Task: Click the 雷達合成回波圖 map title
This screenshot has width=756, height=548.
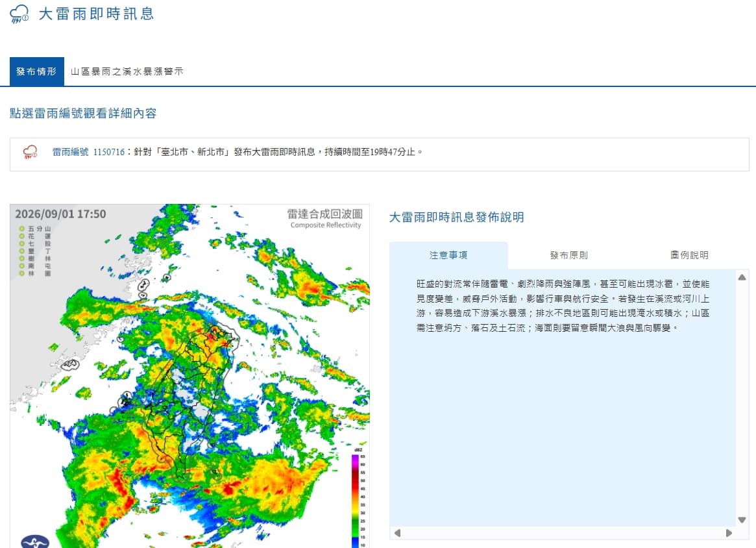Action: [325, 214]
